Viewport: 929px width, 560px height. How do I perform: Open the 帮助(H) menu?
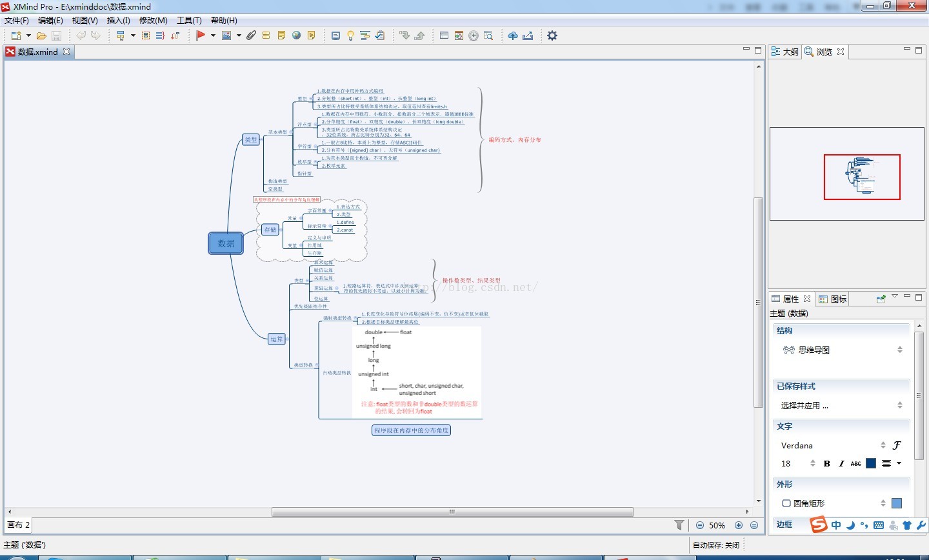click(x=224, y=21)
